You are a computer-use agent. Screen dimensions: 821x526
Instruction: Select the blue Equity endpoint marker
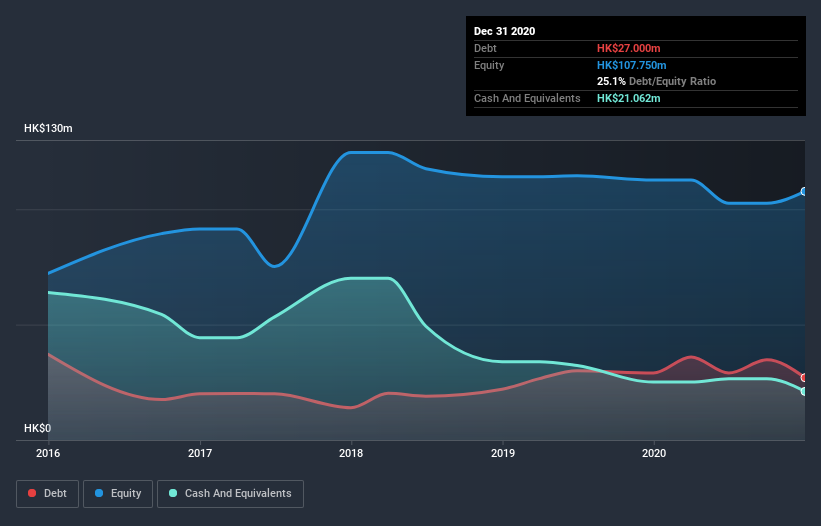pyautogui.click(x=804, y=192)
